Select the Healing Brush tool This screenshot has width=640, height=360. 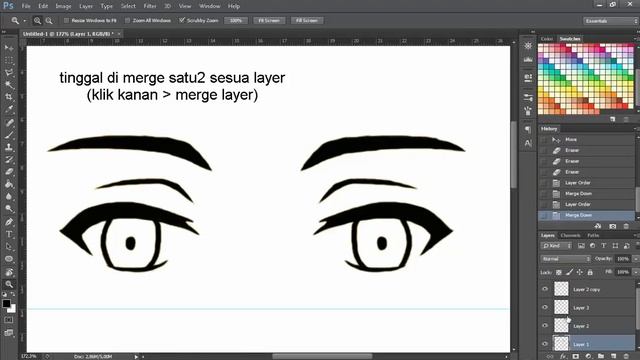pos(9,122)
